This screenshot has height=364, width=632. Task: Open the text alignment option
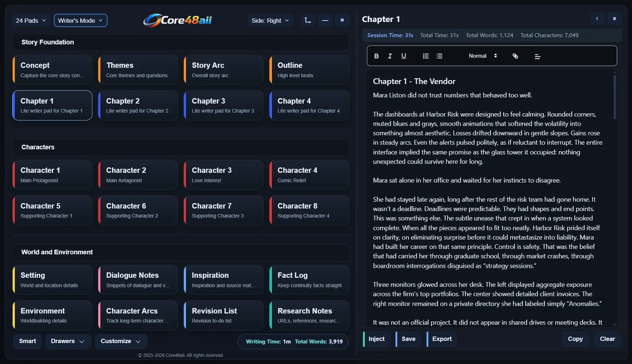point(537,56)
